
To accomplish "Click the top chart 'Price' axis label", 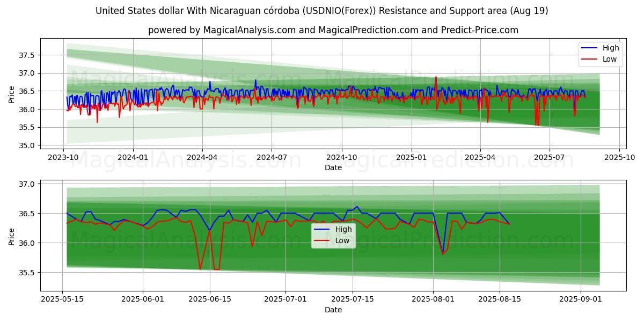I will pyautogui.click(x=12, y=93).
